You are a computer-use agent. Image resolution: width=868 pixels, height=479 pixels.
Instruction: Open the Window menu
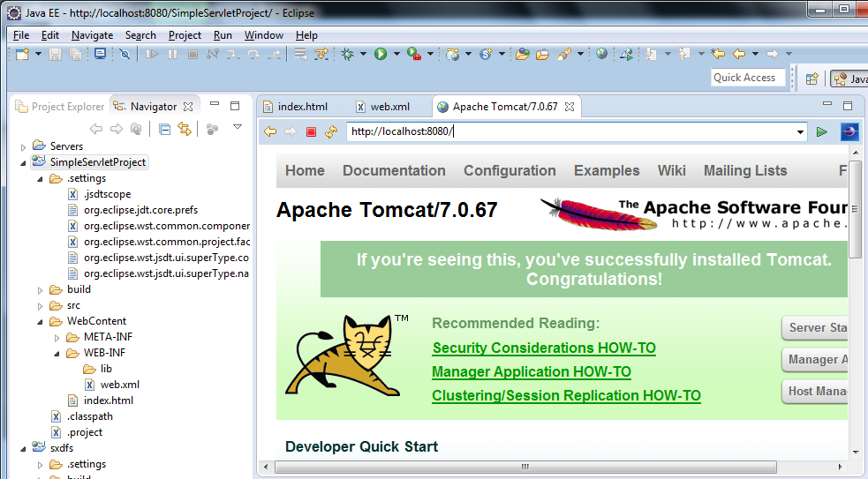(x=263, y=35)
